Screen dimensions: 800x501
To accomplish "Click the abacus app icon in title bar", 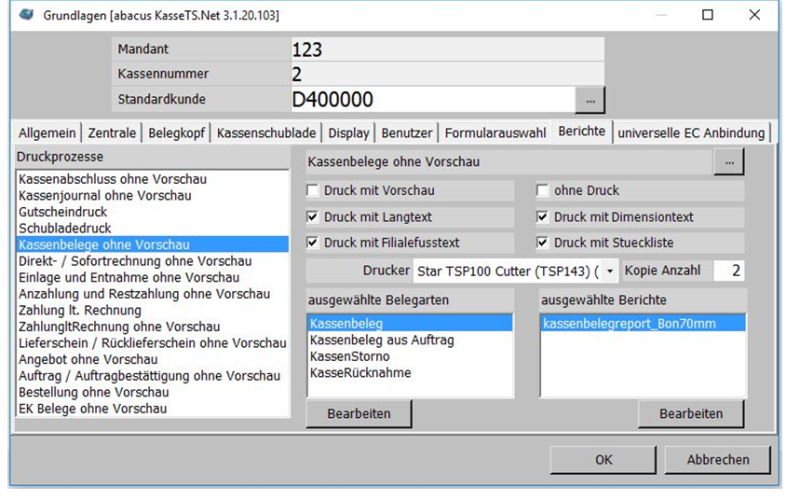I will 23,15.
